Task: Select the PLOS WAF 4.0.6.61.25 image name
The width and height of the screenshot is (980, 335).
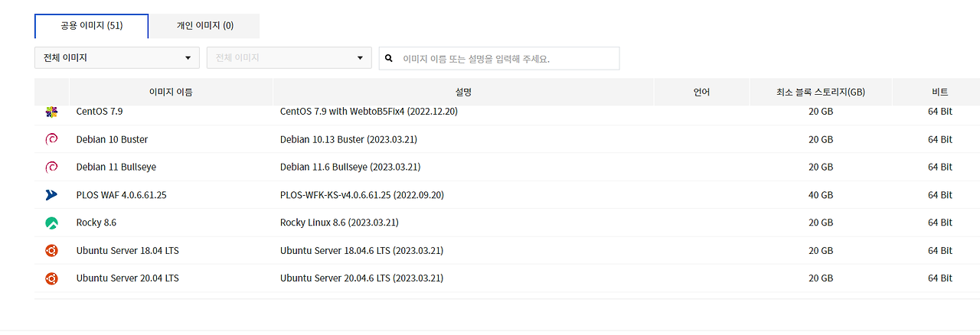Action: coord(122,195)
